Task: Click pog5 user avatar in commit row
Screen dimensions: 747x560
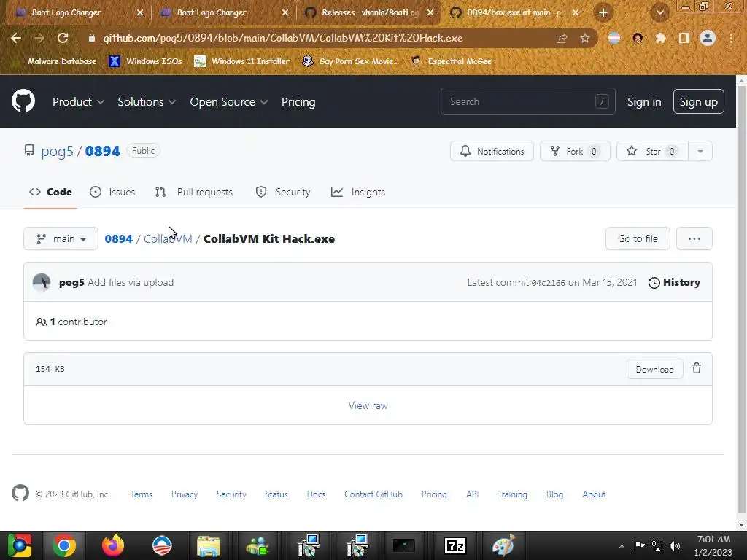Action: [x=42, y=282]
